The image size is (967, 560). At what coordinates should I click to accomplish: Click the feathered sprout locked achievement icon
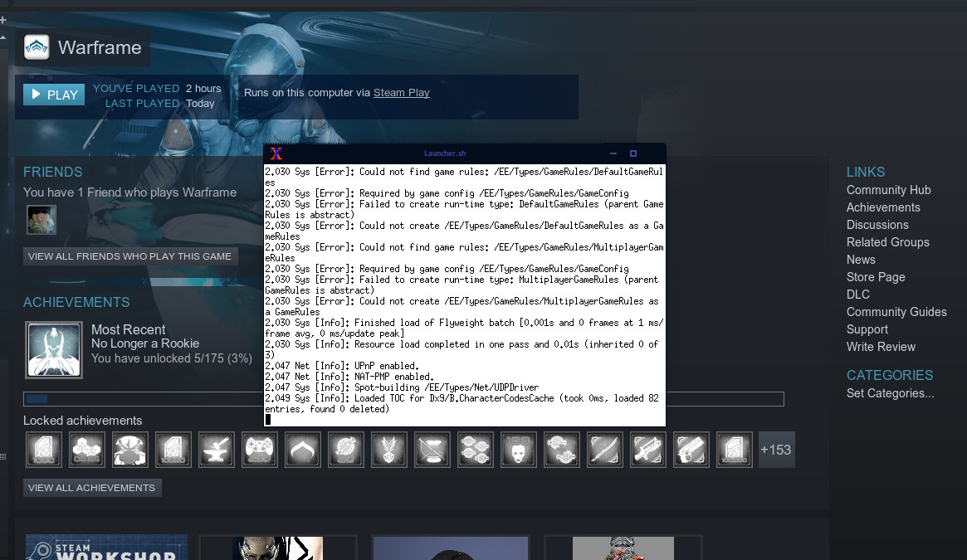point(389,450)
